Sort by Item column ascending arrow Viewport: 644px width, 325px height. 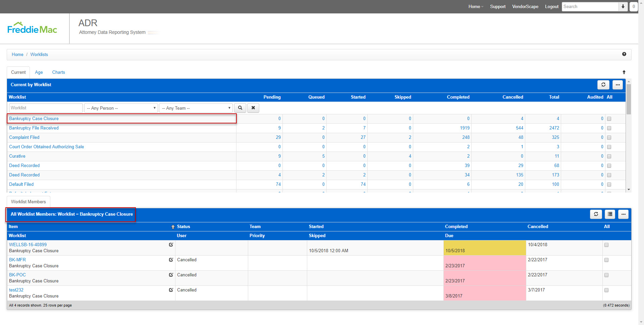tap(173, 227)
